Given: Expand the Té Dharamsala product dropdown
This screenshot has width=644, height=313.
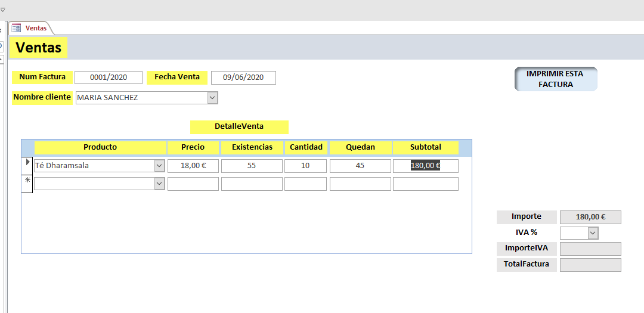Looking at the screenshot, I should pos(159,166).
